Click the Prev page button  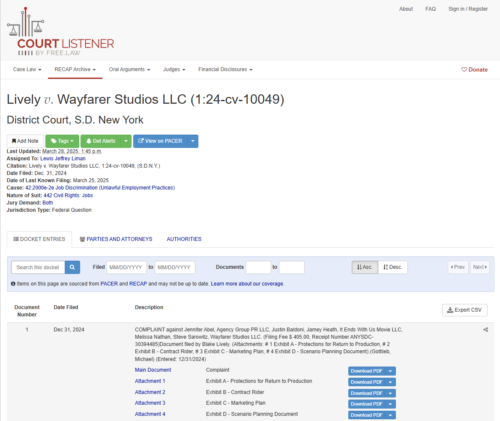point(458,267)
